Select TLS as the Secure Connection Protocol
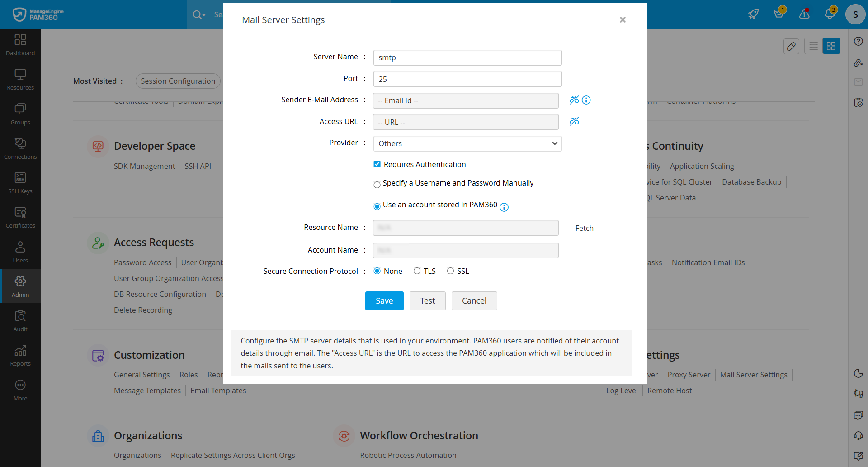This screenshot has width=868, height=467. [417, 271]
